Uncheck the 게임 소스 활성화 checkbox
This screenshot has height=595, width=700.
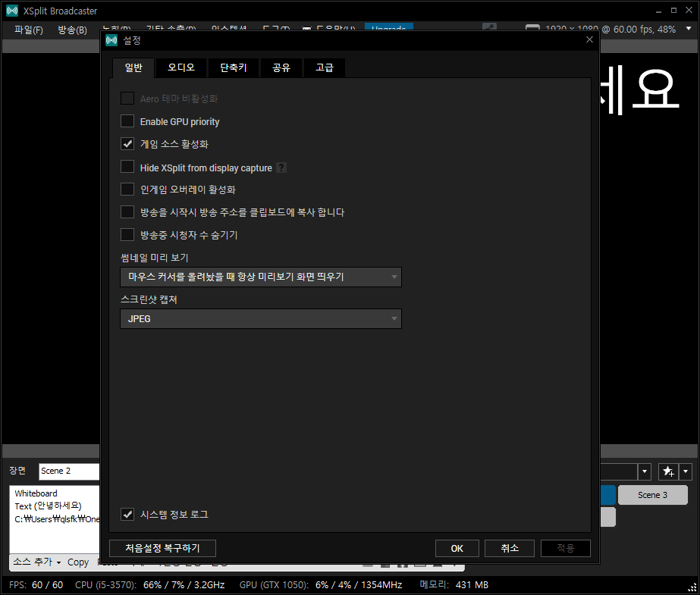pos(127,143)
